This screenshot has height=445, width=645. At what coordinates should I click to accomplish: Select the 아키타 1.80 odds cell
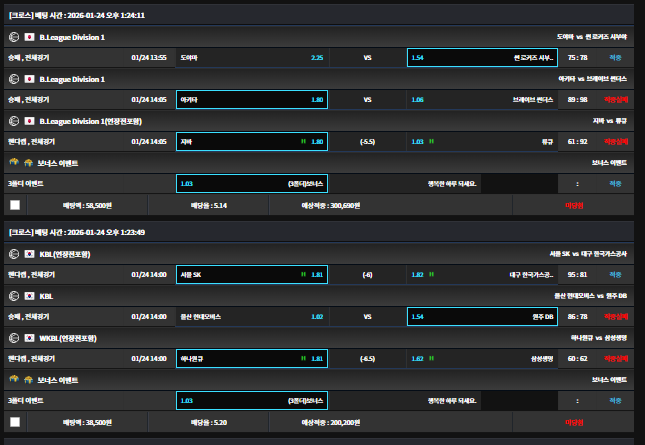point(251,100)
